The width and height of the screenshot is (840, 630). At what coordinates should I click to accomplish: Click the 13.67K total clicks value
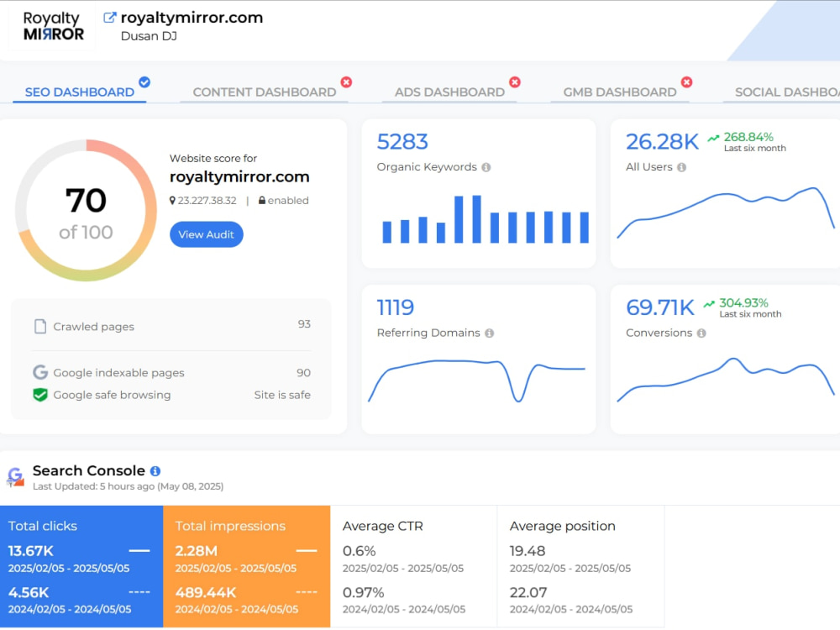(30, 551)
